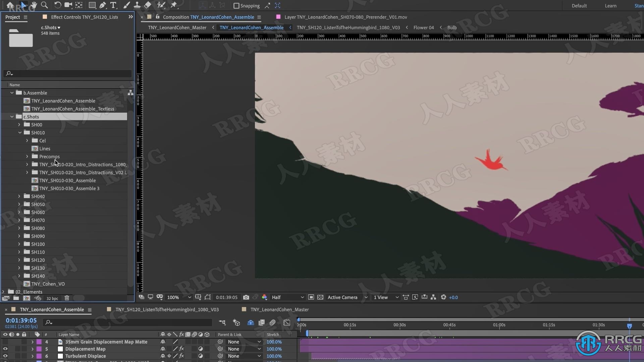Select the Puppet Pin tool
Screen dimensions: 644x362
(174, 5)
